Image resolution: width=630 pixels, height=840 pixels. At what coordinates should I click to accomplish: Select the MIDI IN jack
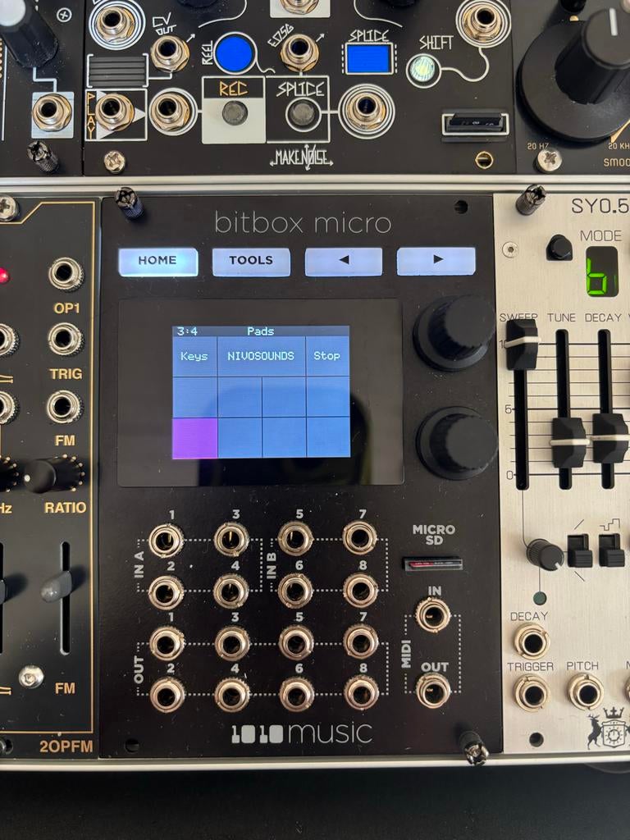coord(433,614)
